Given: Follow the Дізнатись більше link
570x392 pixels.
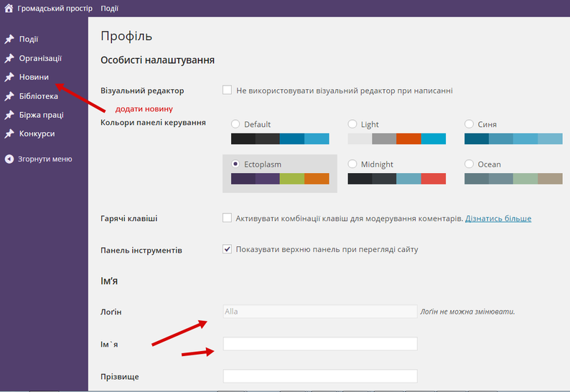Looking at the screenshot, I should point(498,218).
